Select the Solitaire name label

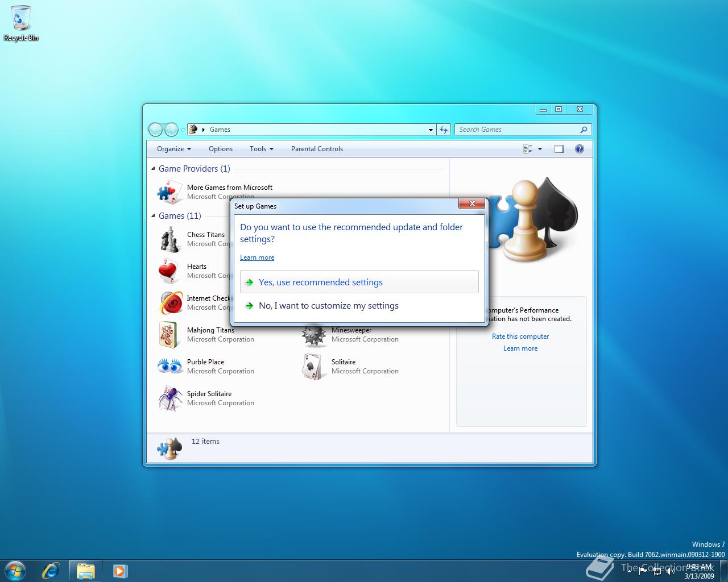(x=344, y=362)
